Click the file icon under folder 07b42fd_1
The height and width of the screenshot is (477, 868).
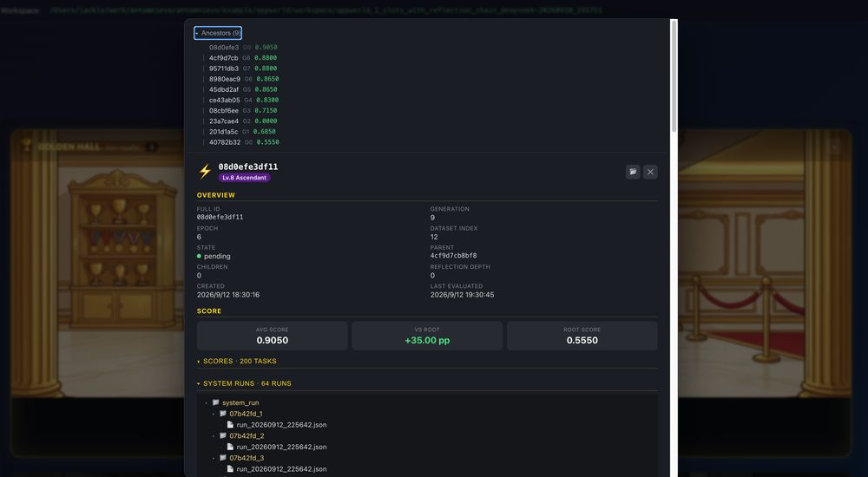click(x=230, y=424)
